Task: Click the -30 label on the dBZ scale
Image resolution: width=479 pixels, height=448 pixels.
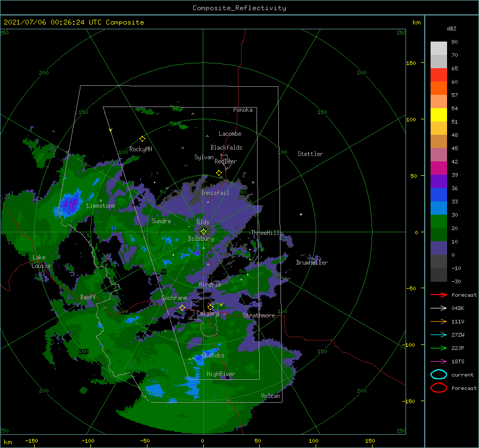Action: click(x=457, y=281)
